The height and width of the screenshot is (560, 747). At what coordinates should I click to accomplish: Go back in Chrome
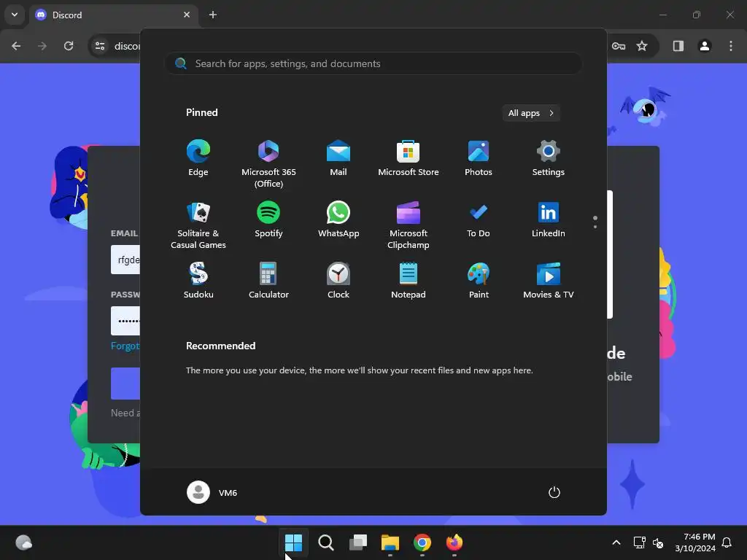16,46
